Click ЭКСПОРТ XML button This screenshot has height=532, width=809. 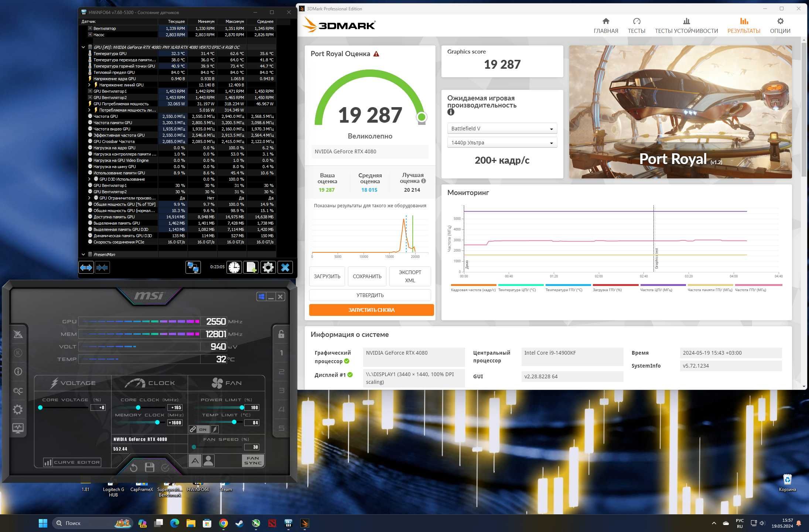410,276
